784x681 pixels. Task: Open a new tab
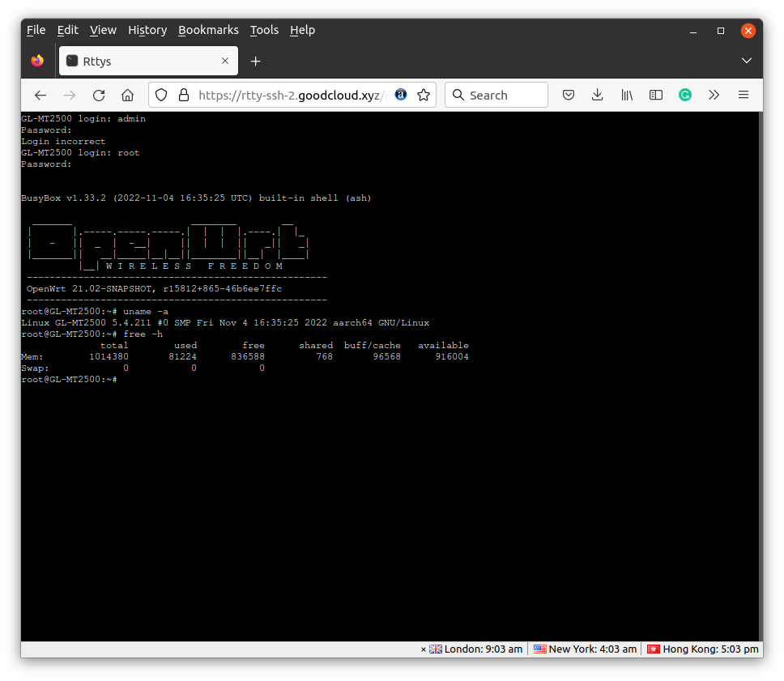click(255, 61)
